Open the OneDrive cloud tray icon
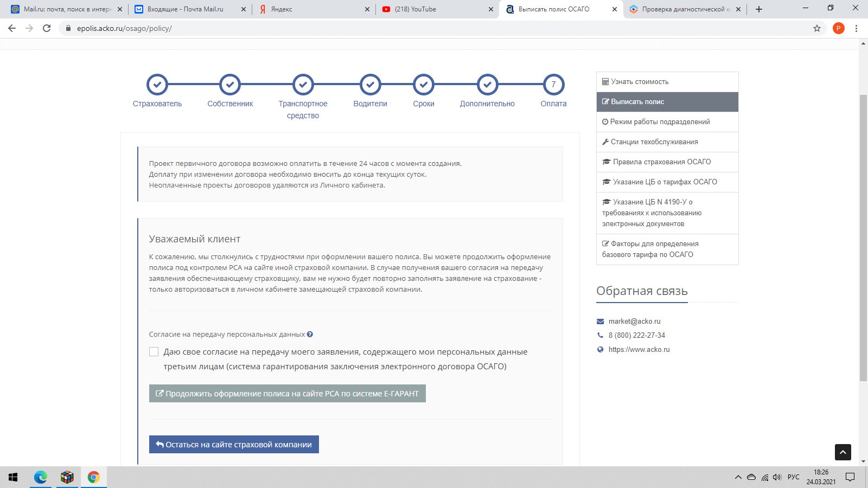The height and width of the screenshot is (488, 868). click(x=751, y=477)
